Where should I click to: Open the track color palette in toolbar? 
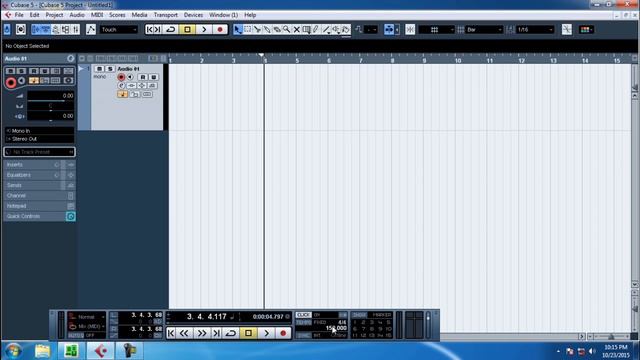587,29
